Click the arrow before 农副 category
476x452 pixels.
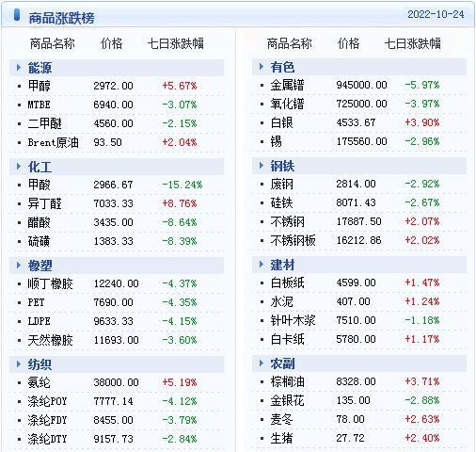tap(262, 363)
